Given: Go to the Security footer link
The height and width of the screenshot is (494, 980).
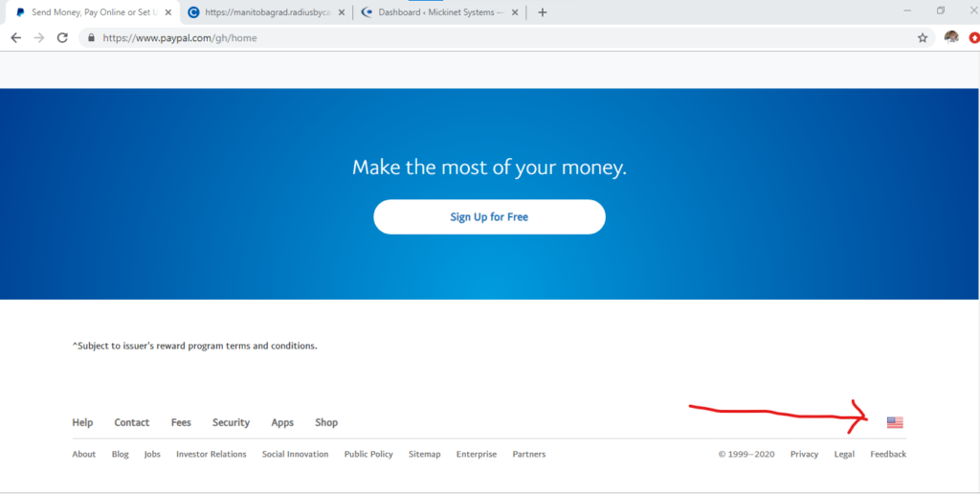Looking at the screenshot, I should [231, 422].
